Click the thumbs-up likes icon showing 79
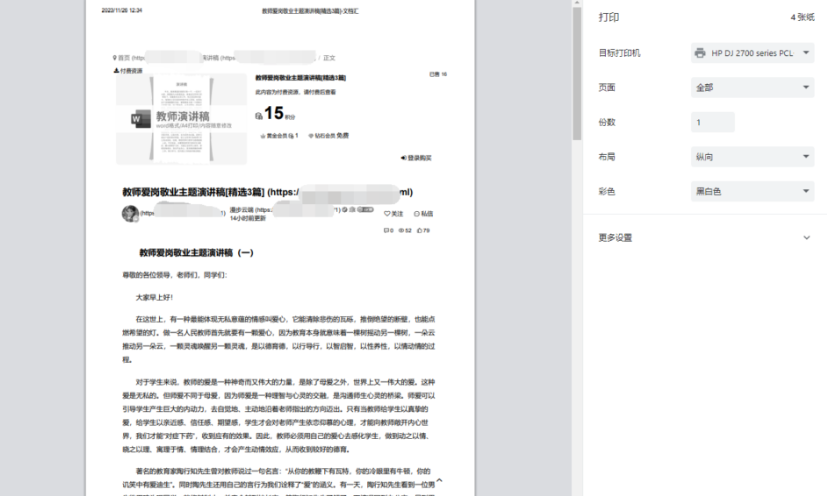The width and height of the screenshot is (827, 496). click(420, 231)
